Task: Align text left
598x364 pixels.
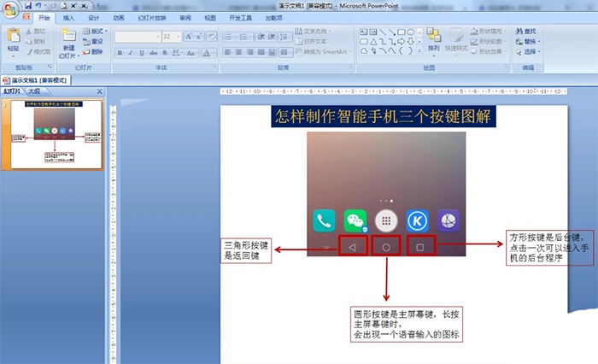Action: click(x=228, y=52)
